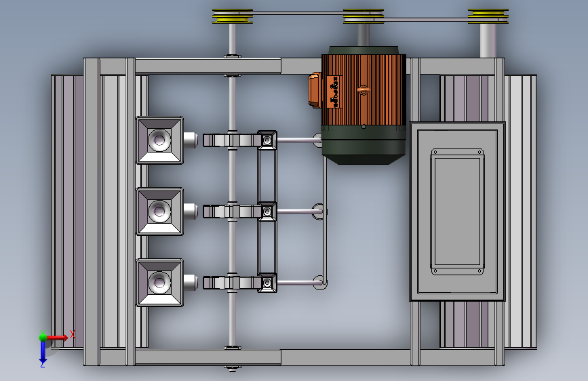
Task: Select the orange electric motor body
Action: [x=364, y=90]
